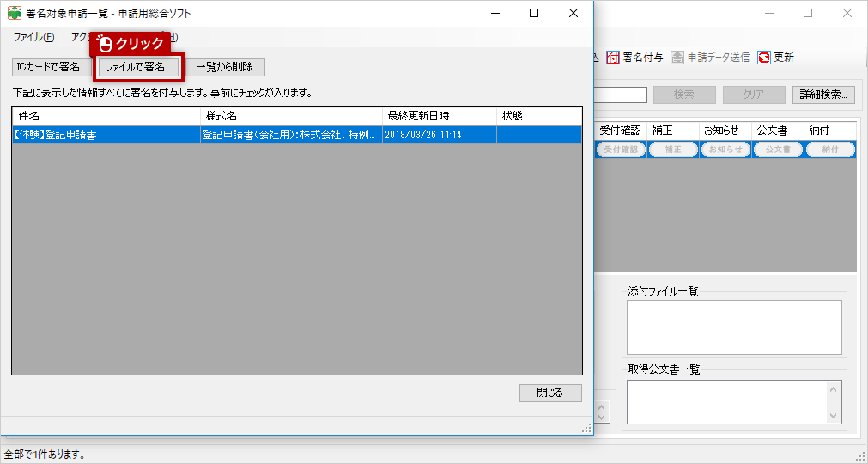868x464 pixels.
Task: Minimize the 署名対象申請一覧 dialog
Action: pos(495,13)
